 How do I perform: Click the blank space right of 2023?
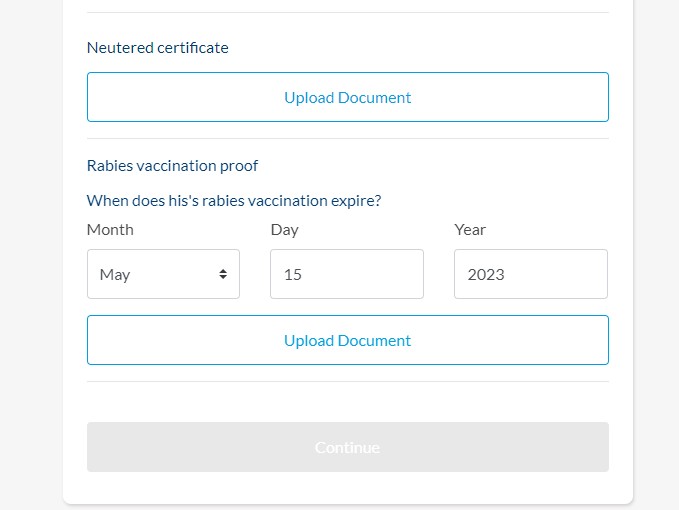pyautogui.click(x=554, y=274)
